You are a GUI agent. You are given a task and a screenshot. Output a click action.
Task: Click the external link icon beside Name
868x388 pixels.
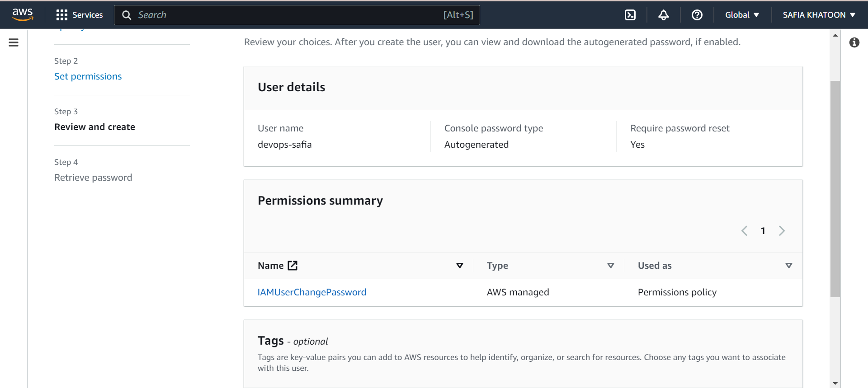coord(292,266)
